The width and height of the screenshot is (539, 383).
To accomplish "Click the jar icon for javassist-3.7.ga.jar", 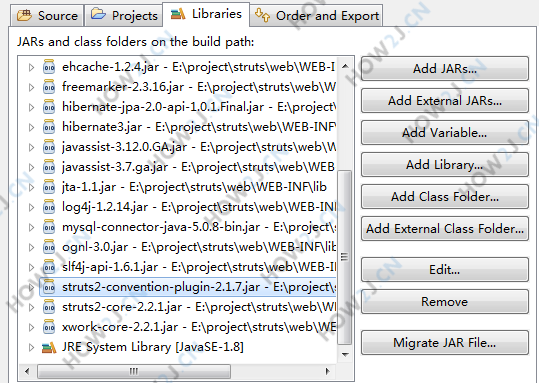I will (49, 167).
